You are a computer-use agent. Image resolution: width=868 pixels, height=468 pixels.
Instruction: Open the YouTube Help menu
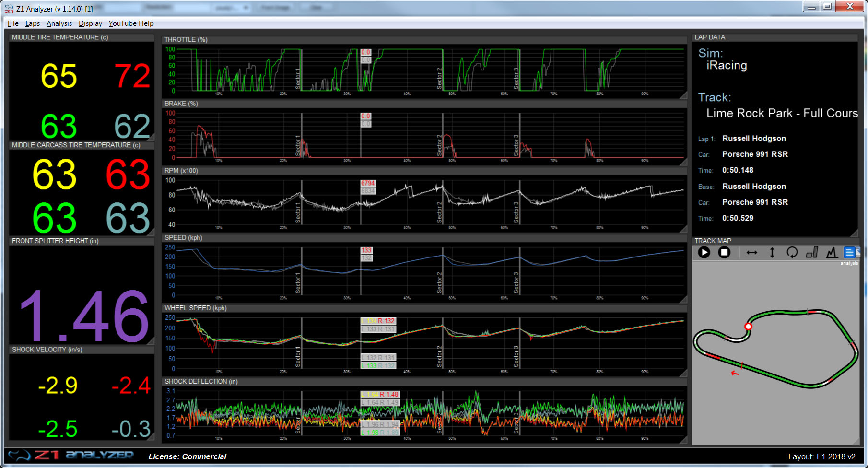point(131,23)
